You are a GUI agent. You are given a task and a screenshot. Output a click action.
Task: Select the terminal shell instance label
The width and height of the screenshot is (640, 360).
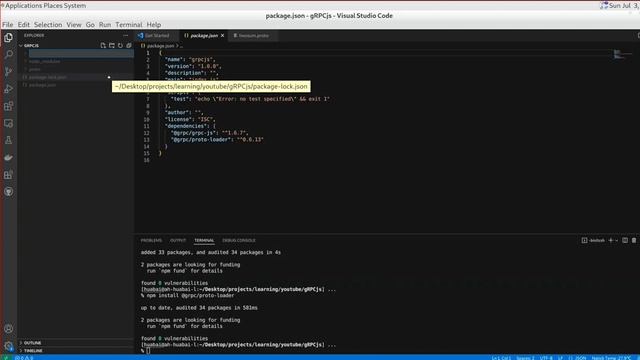593,240
